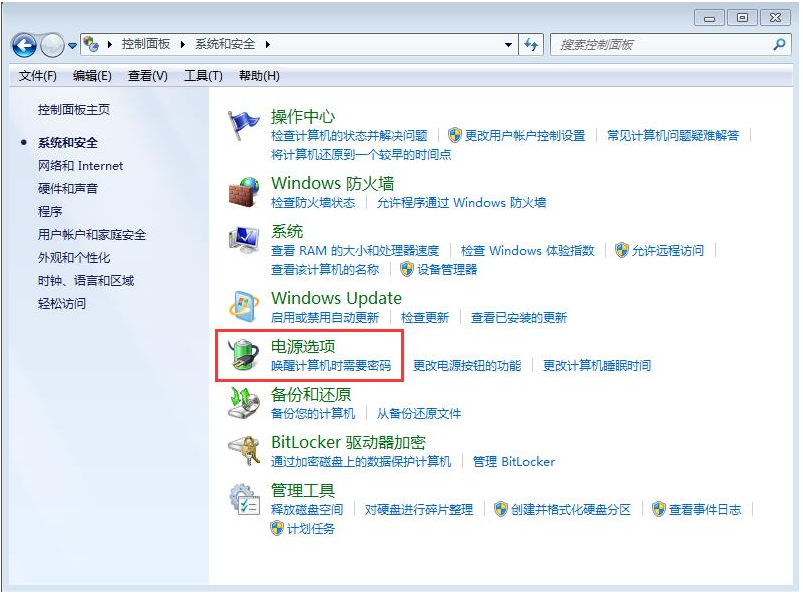
Task: Click the 设备管理器 link
Action: [x=447, y=269]
